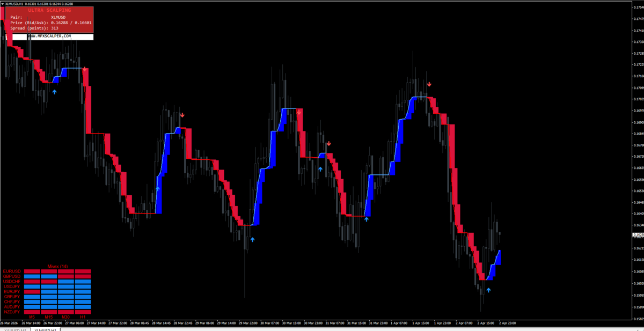Click the blue buy arrow near 2 Apr 15:00
This screenshot has width=644, height=331.
(x=488, y=290)
